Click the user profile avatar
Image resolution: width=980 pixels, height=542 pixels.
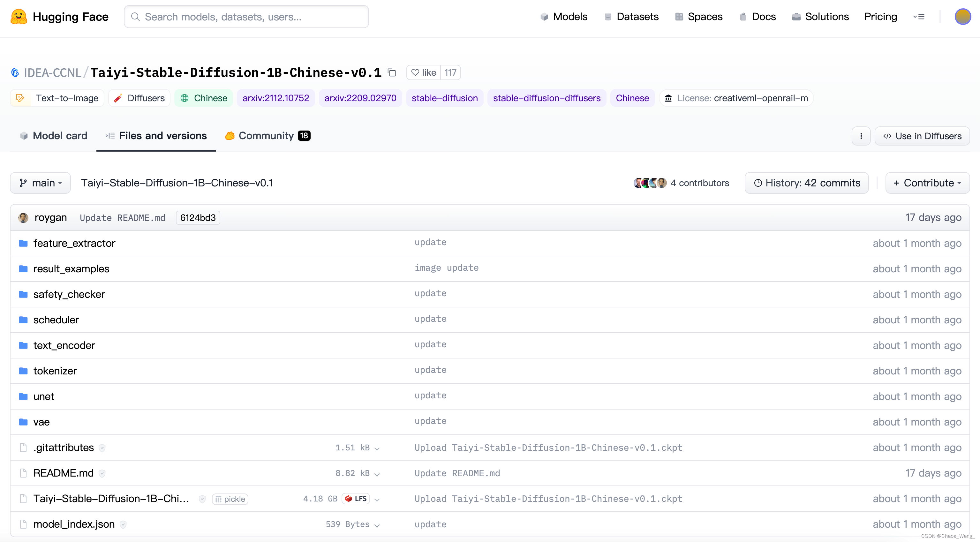click(962, 17)
